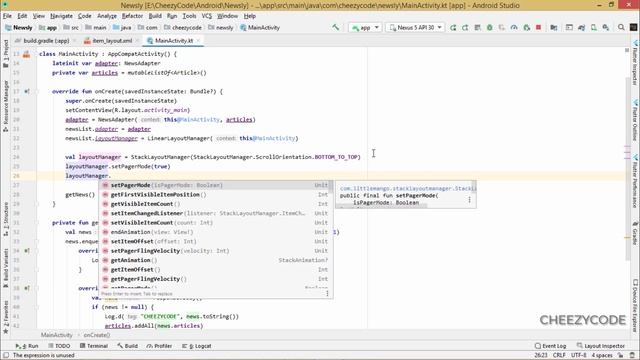
Task: Open the Build Variants sidebar tab
Action: tap(6, 267)
